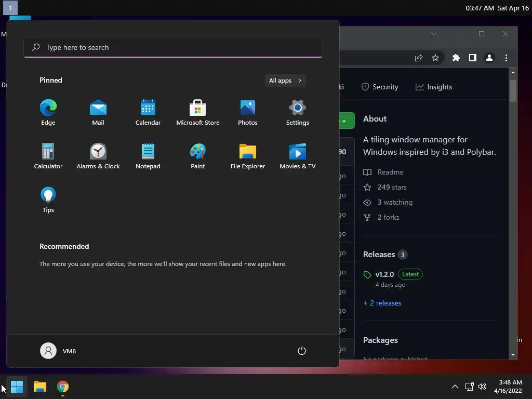Open the VM6 user account menu
The image size is (532, 399).
pos(58,351)
